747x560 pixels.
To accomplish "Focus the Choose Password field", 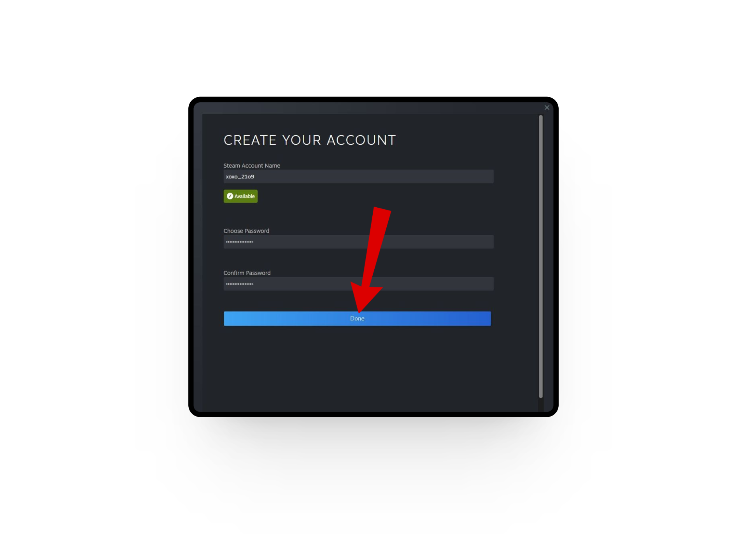I will [358, 242].
